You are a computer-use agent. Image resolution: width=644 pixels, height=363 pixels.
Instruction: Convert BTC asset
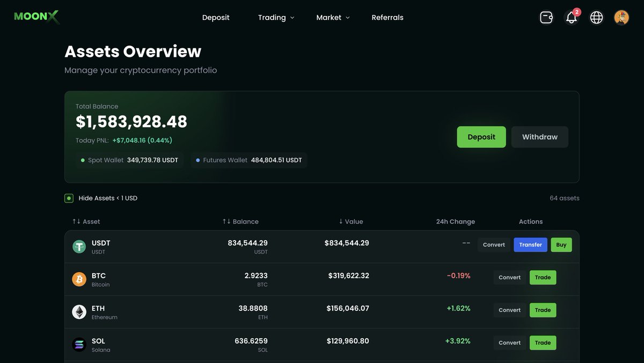(510, 278)
